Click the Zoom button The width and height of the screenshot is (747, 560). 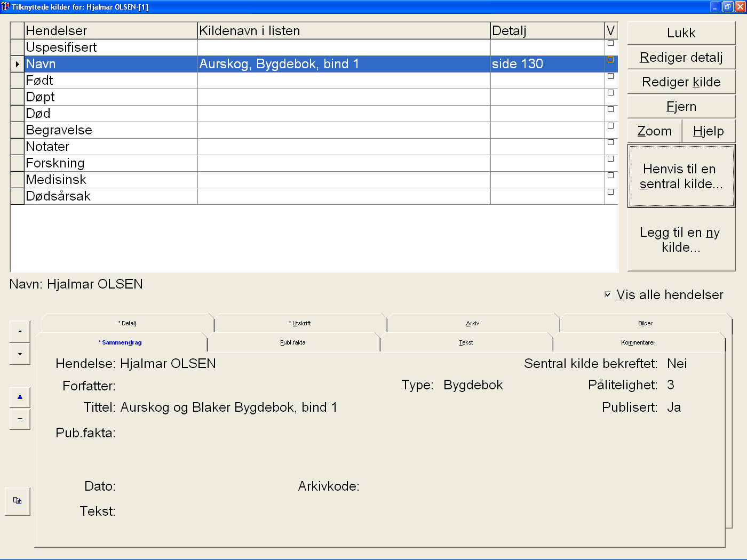[655, 131]
